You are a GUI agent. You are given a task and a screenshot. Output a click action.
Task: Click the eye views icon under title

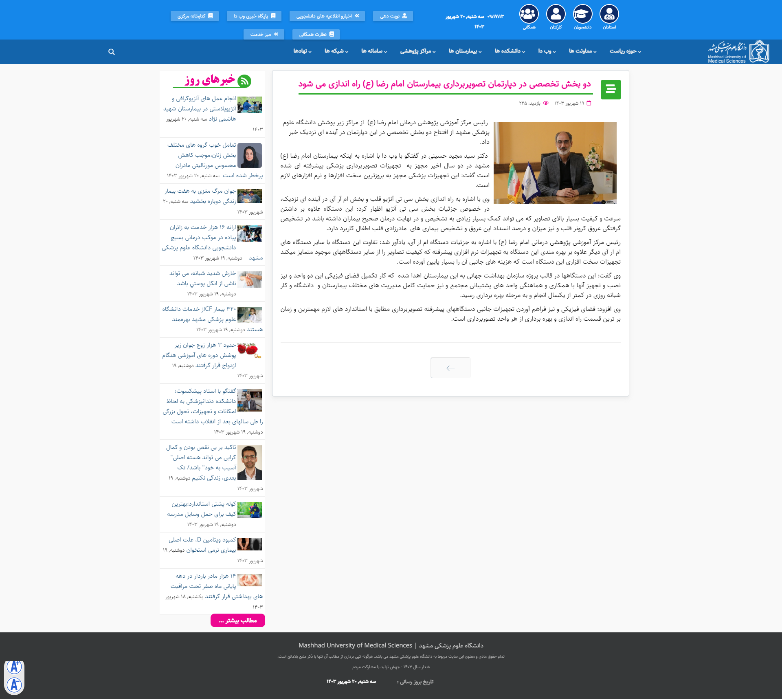[546, 103]
